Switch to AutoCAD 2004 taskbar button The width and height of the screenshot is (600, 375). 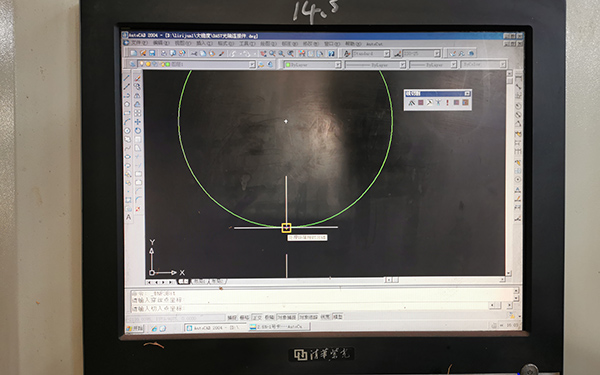click(216, 328)
